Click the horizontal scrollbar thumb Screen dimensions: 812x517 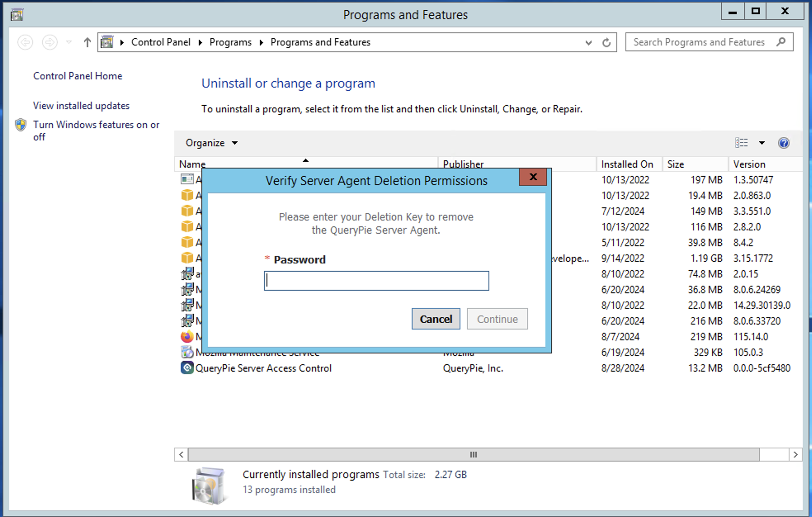(x=473, y=455)
